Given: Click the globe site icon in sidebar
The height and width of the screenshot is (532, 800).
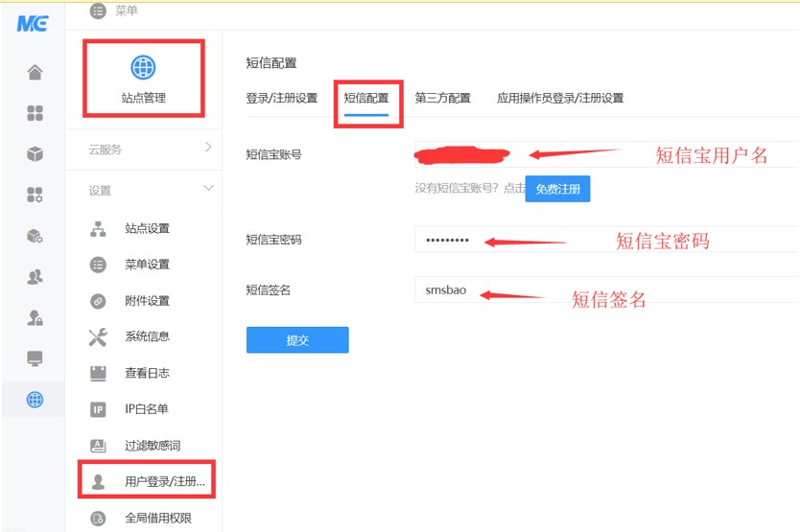Looking at the screenshot, I should [35, 400].
